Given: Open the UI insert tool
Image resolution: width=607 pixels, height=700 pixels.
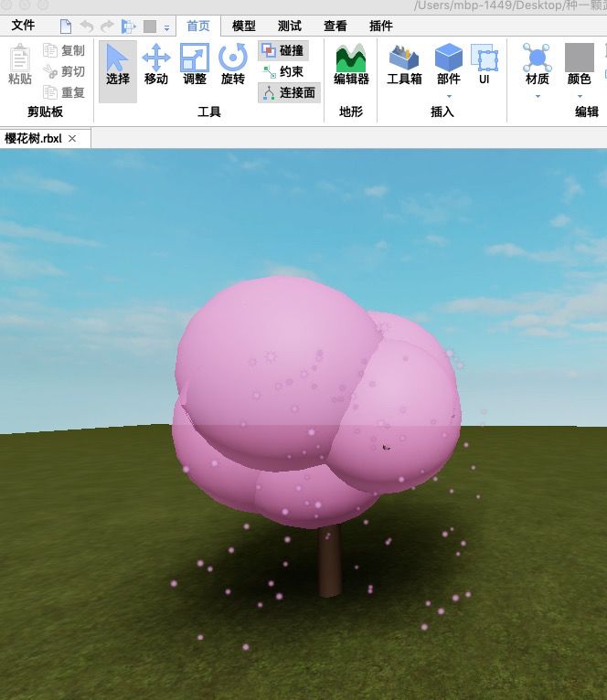Looking at the screenshot, I should [485, 64].
